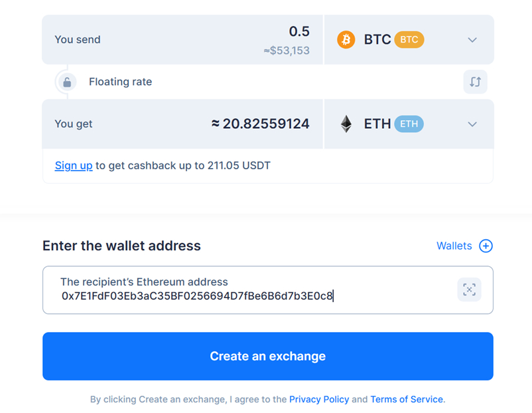Expand the BTC currency dropdown chevron
This screenshot has height=413, width=532.
pos(472,40)
